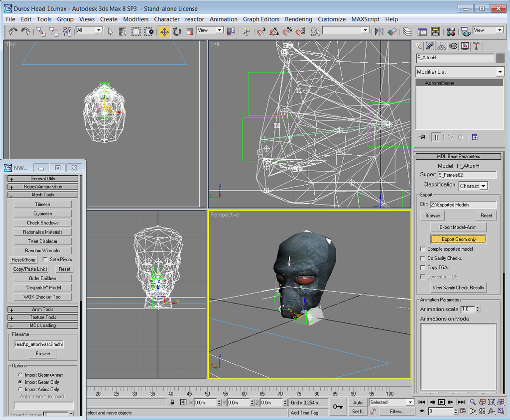The height and width of the screenshot is (420, 510).
Task: Toggle the Auto Key button
Action: coord(358,403)
